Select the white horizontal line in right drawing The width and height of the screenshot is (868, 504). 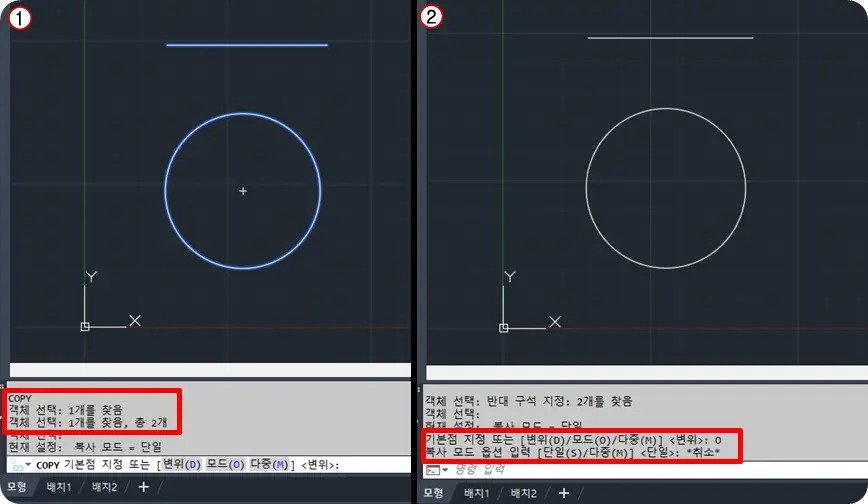tap(670, 38)
